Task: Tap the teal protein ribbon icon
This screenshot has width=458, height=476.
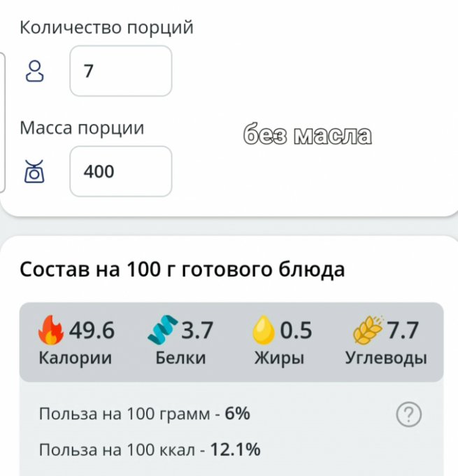Action: pos(163,330)
